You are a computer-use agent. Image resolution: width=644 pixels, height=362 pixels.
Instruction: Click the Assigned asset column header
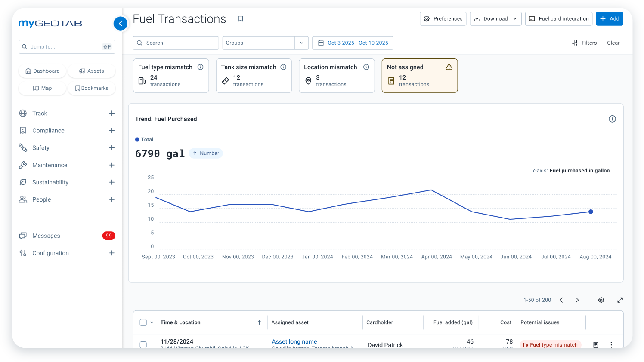coord(290,322)
